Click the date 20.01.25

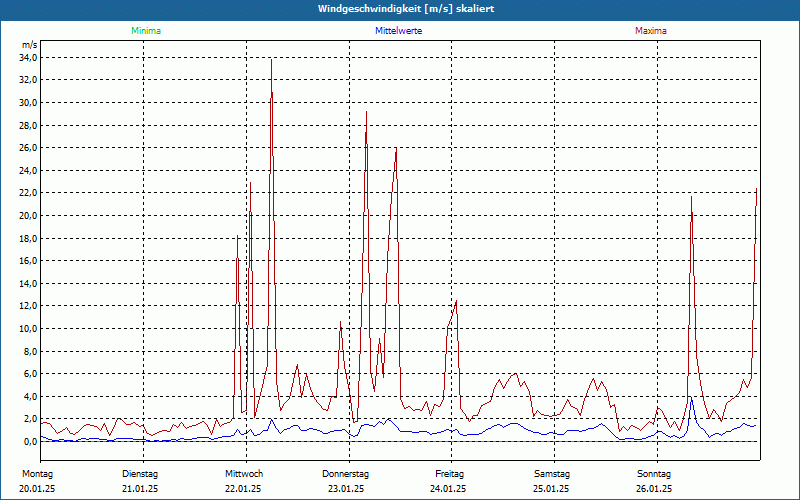37,489
